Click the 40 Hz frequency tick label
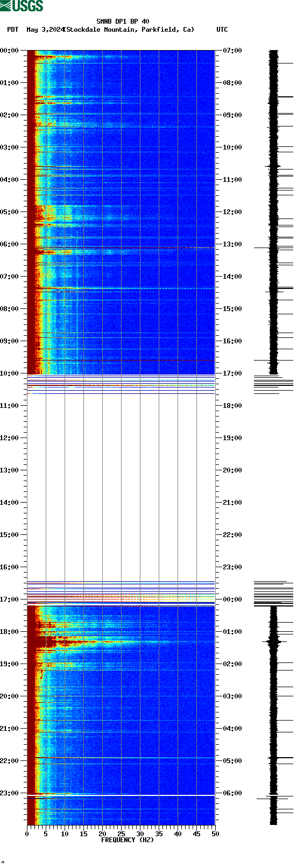The width and height of the screenshot is (297, 868). pos(178,835)
